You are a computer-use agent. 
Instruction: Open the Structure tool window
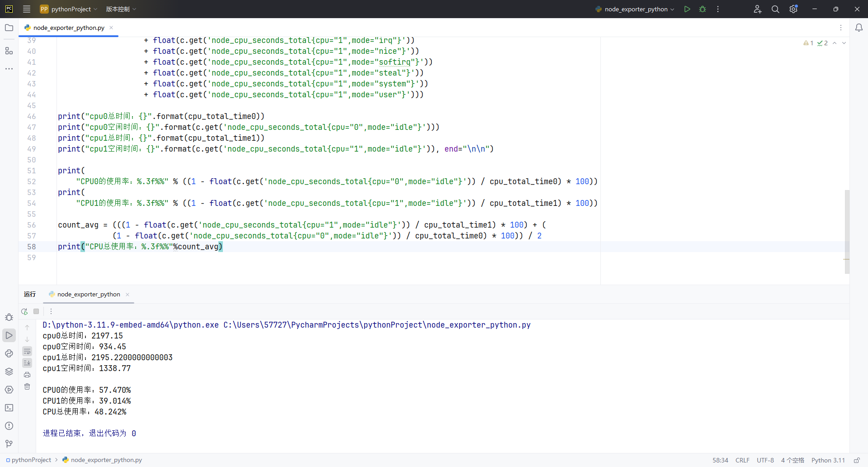point(9,51)
